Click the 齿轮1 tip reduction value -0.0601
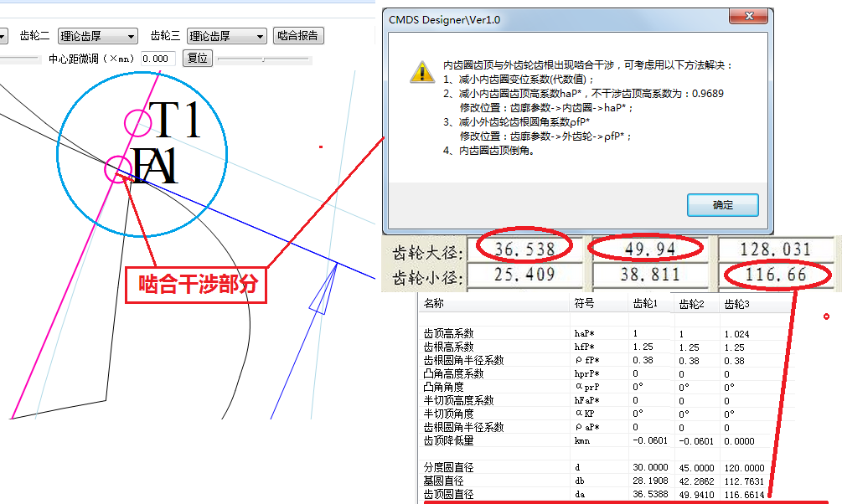Screen dimensions: 842x504 coord(650,440)
